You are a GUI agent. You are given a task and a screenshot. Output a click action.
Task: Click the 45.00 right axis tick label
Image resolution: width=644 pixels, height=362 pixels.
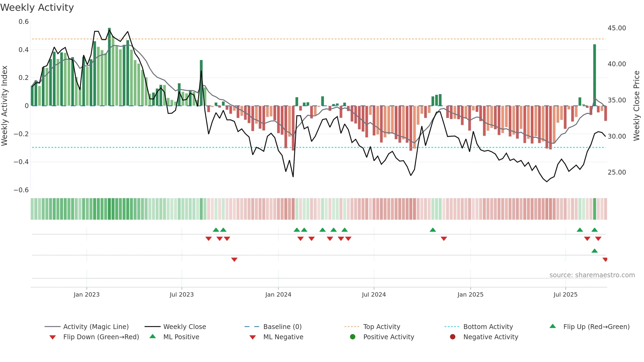point(617,28)
